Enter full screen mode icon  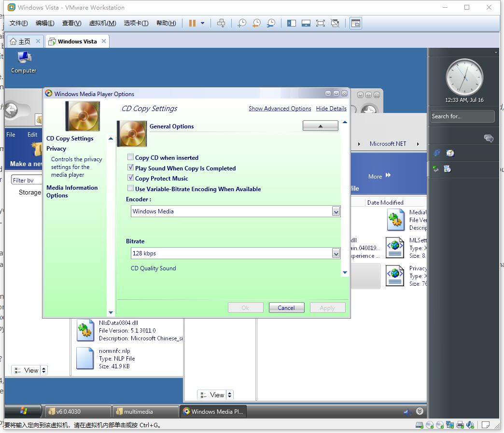click(x=321, y=23)
